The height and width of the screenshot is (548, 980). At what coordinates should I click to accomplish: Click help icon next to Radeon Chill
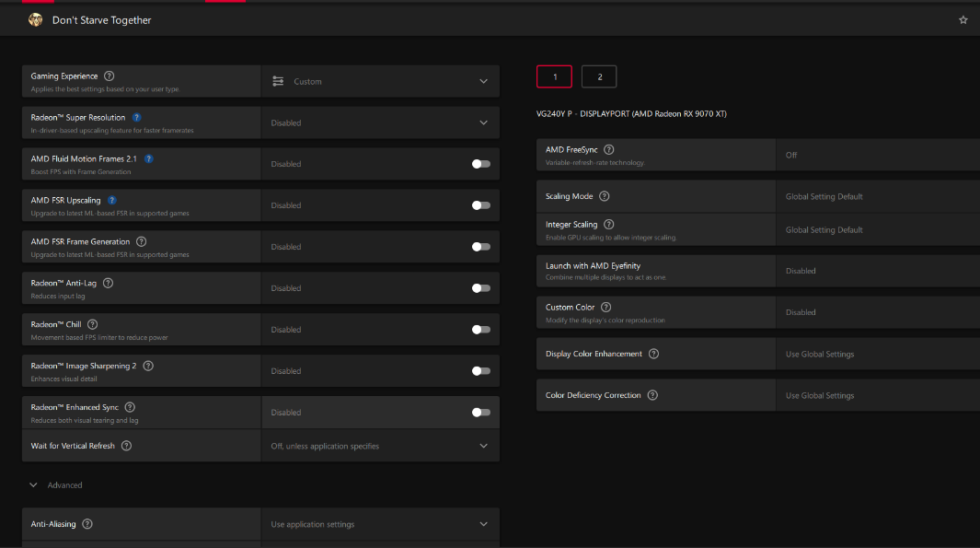(92, 324)
